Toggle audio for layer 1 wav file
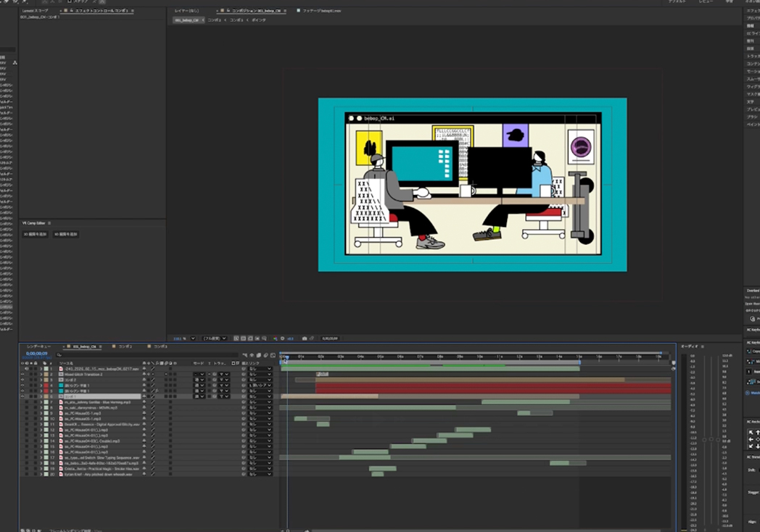This screenshot has width=760, height=532. pos(27,369)
